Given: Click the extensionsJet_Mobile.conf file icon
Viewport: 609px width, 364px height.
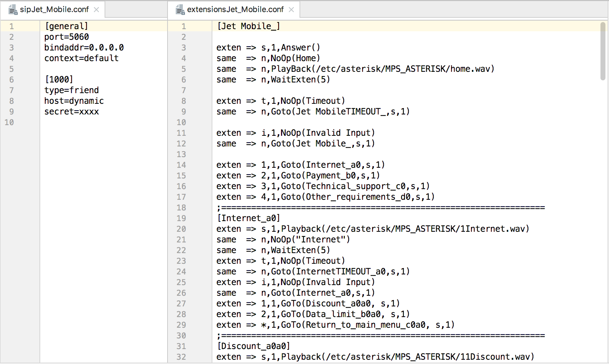Looking at the screenshot, I should click(x=180, y=10).
